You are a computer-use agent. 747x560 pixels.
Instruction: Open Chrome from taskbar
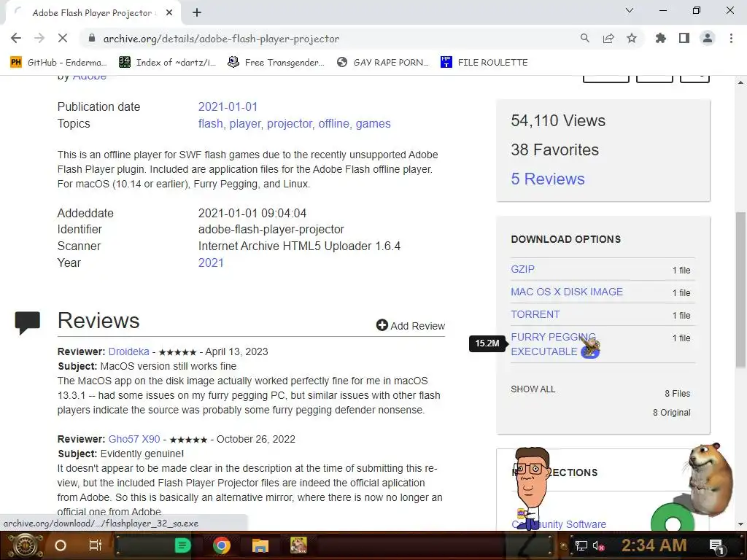(222, 545)
